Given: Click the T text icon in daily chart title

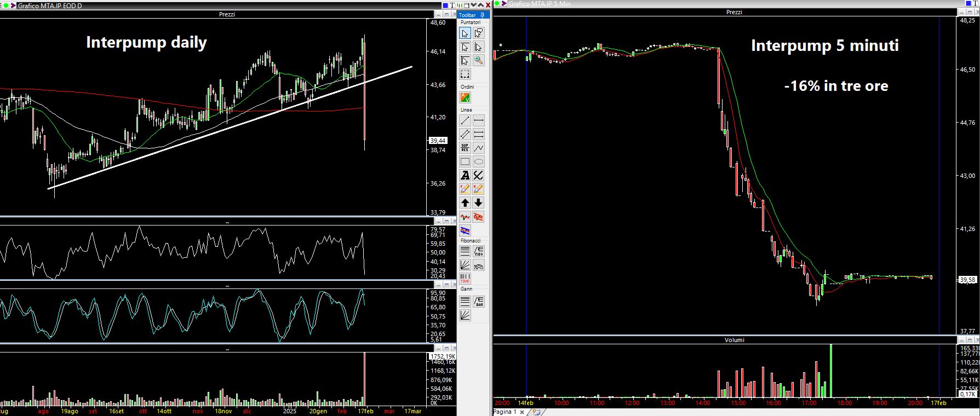Looking at the screenshot, I should coord(452,5).
